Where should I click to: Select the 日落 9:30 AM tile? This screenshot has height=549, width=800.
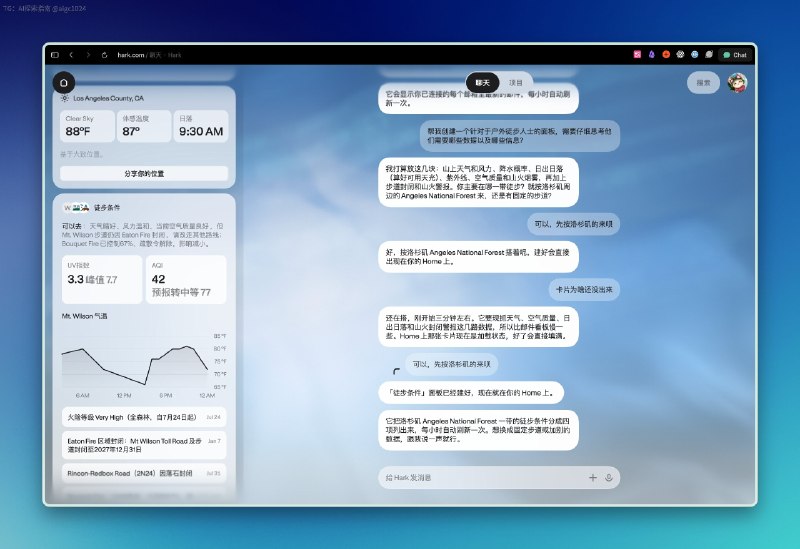pyautogui.click(x=201, y=126)
